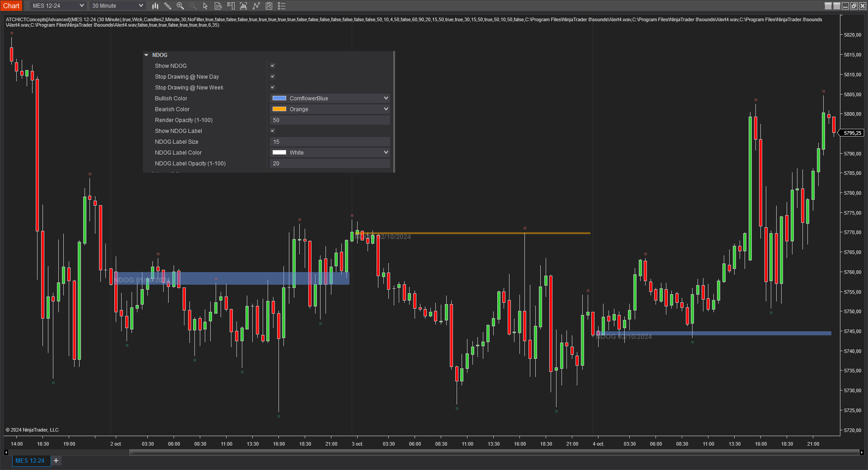Open the MES 12-24 instrument dropdown
This screenshot has width=868, height=470.
58,6
